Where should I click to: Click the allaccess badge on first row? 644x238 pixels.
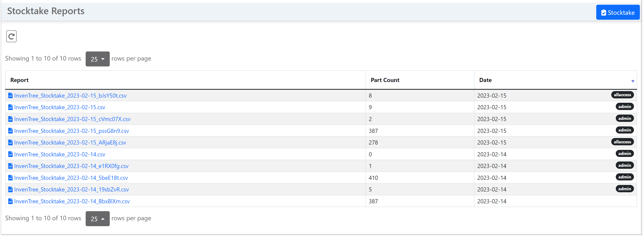tap(622, 95)
